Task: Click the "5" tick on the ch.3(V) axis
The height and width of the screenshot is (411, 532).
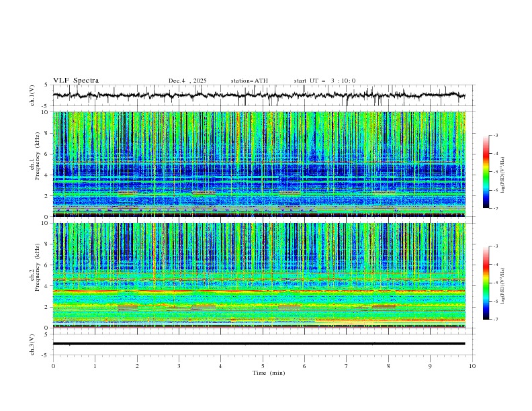Action: point(46,334)
